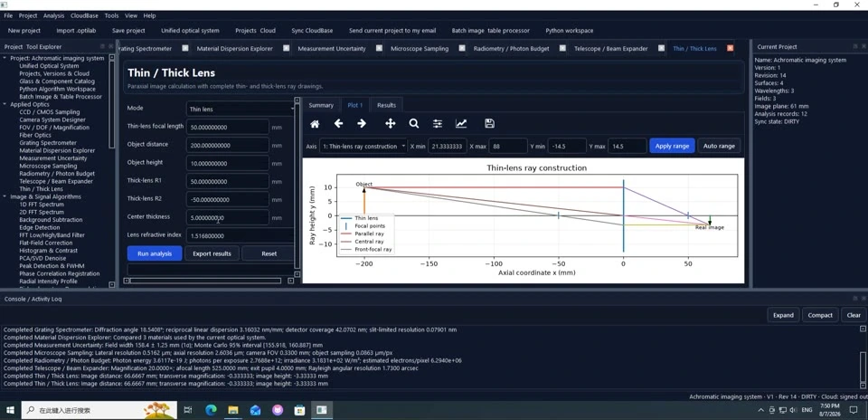Click the Compact console button
Viewport: 868px width, 420px height.
click(820, 315)
